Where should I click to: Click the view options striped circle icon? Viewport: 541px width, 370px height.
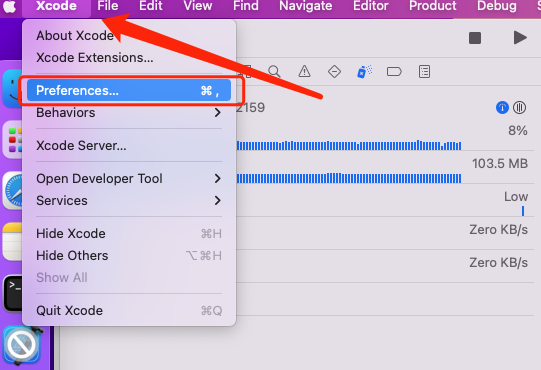(x=519, y=108)
